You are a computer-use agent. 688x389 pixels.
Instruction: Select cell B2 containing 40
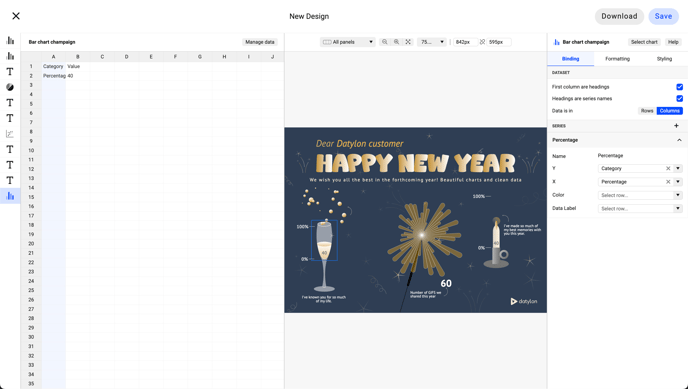tap(78, 76)
